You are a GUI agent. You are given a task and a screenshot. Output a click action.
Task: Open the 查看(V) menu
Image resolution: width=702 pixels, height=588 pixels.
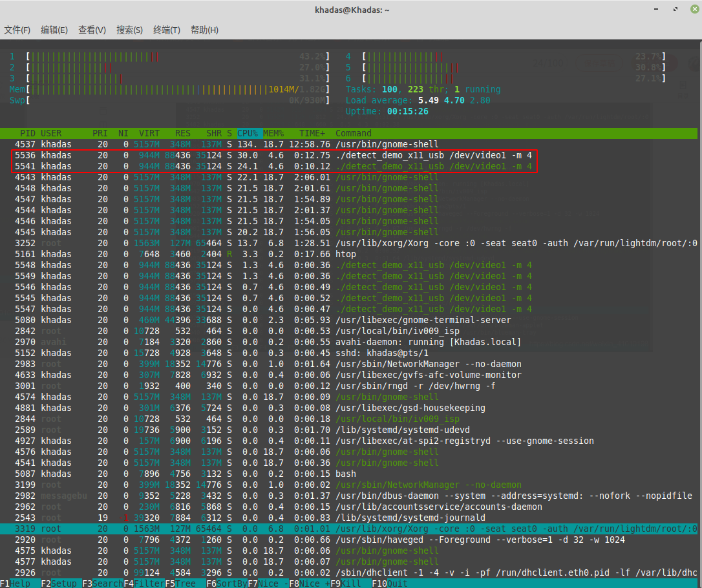click(92, 30)
